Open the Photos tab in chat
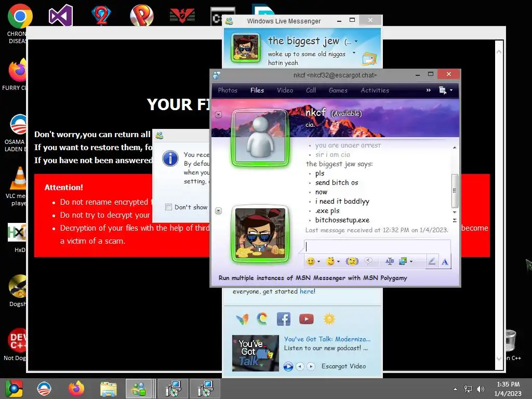Screen dimensions: 532x399 click(228, 90)
